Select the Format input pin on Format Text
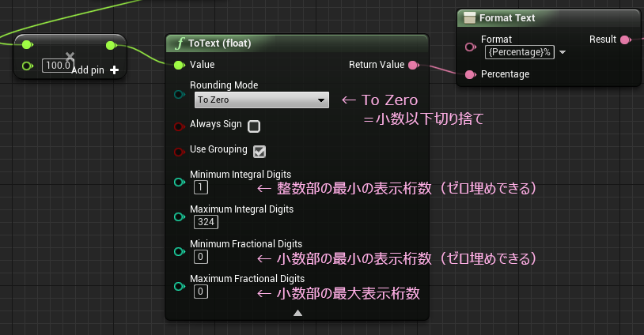 [x=470, y=47]
